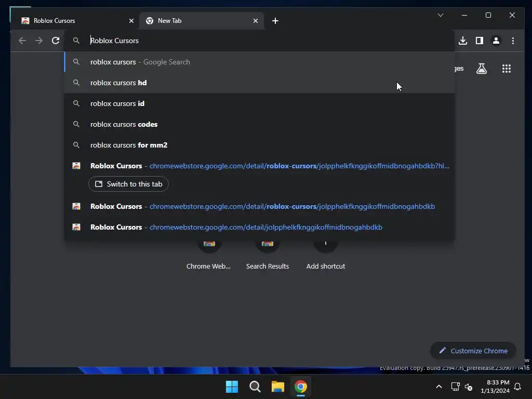Click the search icon beside 'roblox cursors hd'
532x399 pixels.
tap(76, 83)
